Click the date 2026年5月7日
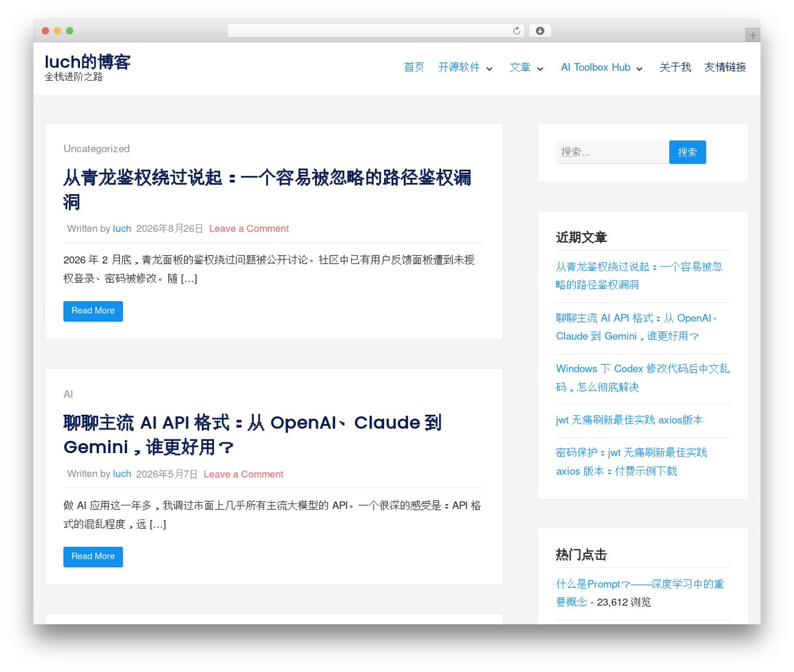The image size is (794, 672). coord(167,474)
